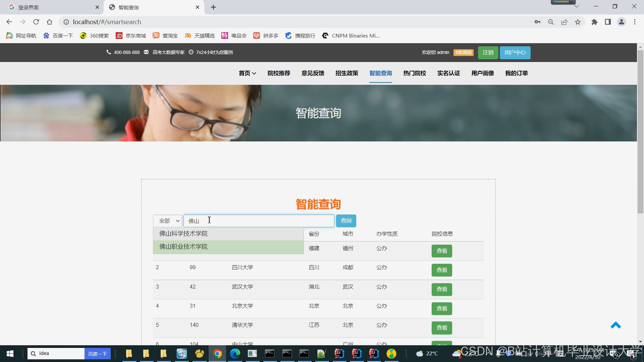Click 查看 button for 四川大学
Viewport: 644px width, 362px height.
coord(442,270)
